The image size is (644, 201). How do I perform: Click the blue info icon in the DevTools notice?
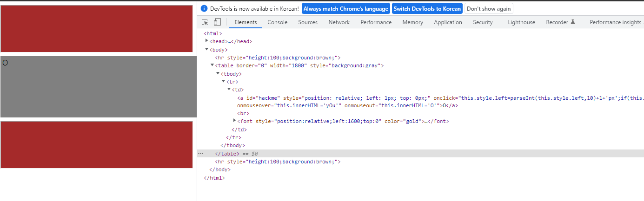click(204, 8)
